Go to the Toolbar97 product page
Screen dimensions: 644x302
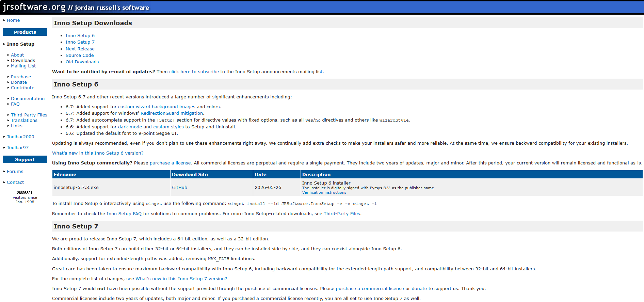tap(18, 148)
